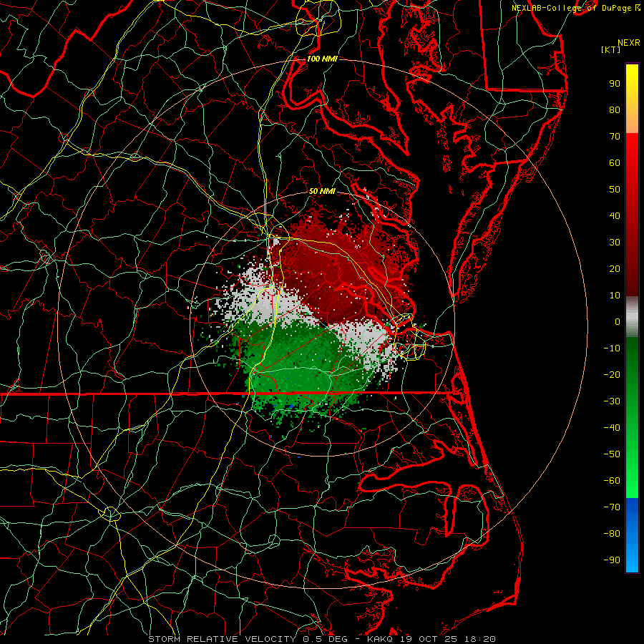
Task: Click the 40 value on velocity scale
Action: 615,215
